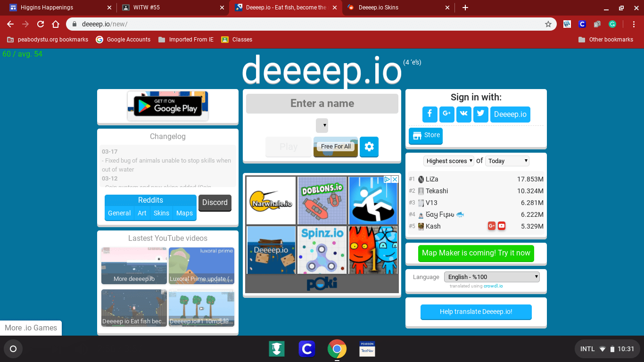The width and height of the screenshot is (644, 362).
Task: Switch to the WITW #55 tab
Action: [173, 8]
